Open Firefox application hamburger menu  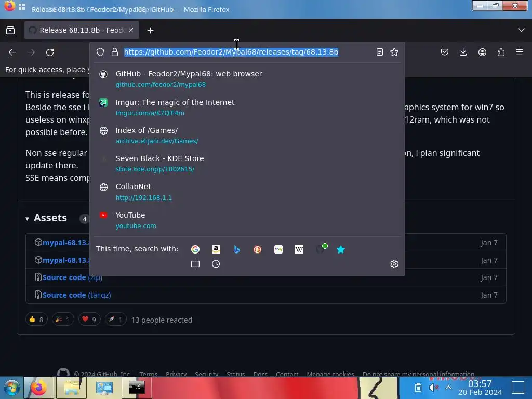point(520,52)
